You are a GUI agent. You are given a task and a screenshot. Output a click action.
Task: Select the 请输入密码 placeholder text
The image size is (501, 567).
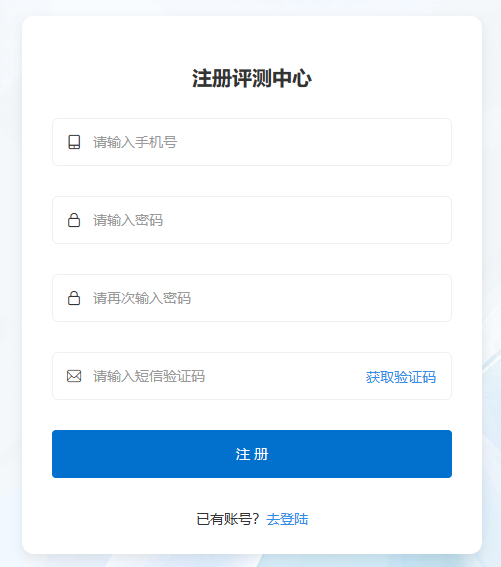[128, 220]
